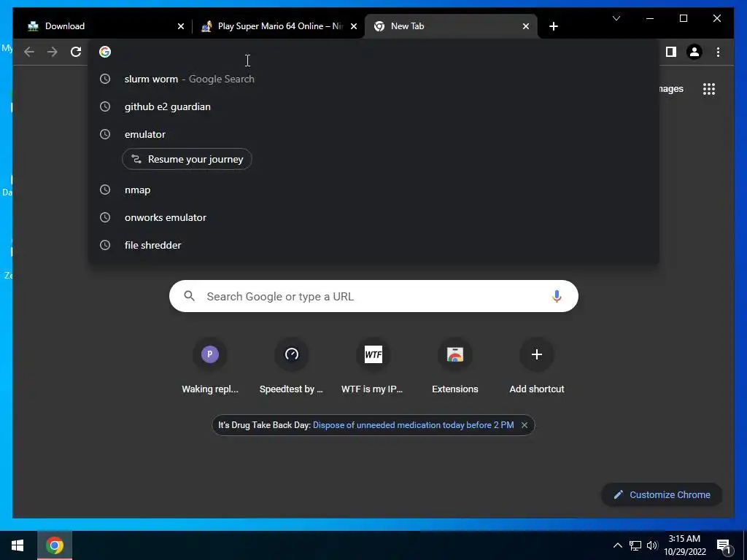Open the Waking repl shortcut icon

coord(210,354)
